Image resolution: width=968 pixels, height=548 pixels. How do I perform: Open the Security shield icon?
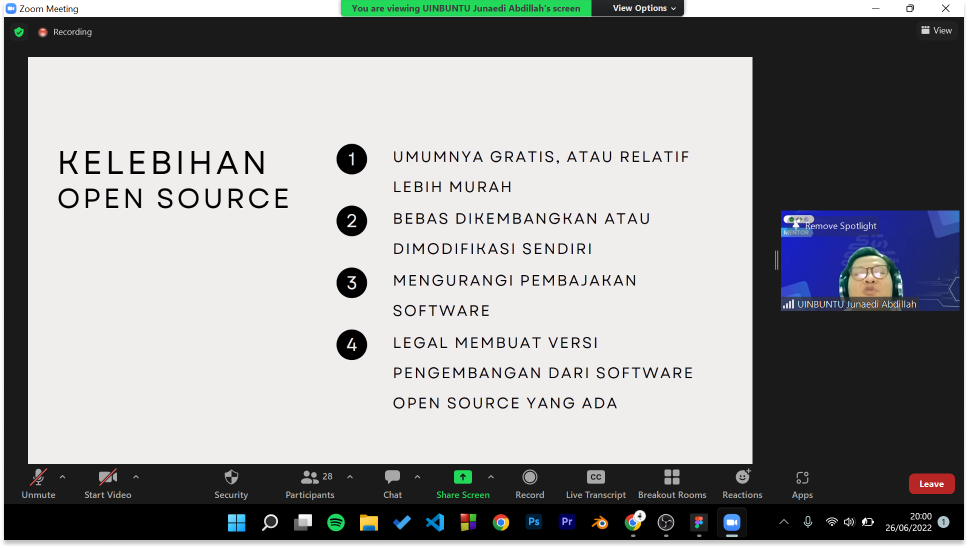point(231,478)
